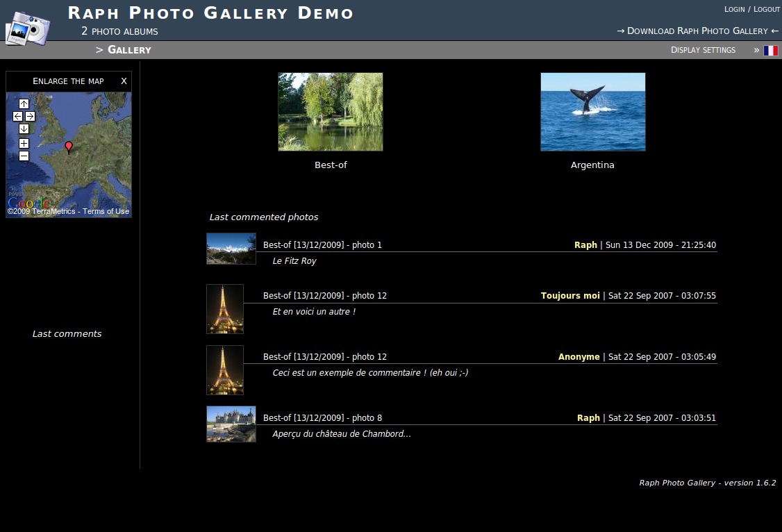Pan the map down with arrow
The image size is (782, 532).
[24, 128]
